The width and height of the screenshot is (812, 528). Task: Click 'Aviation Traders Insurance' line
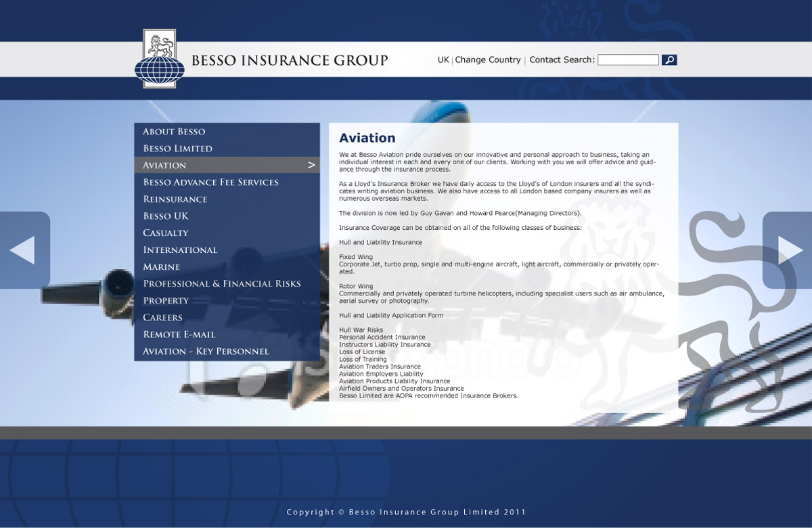pos(380,366)
